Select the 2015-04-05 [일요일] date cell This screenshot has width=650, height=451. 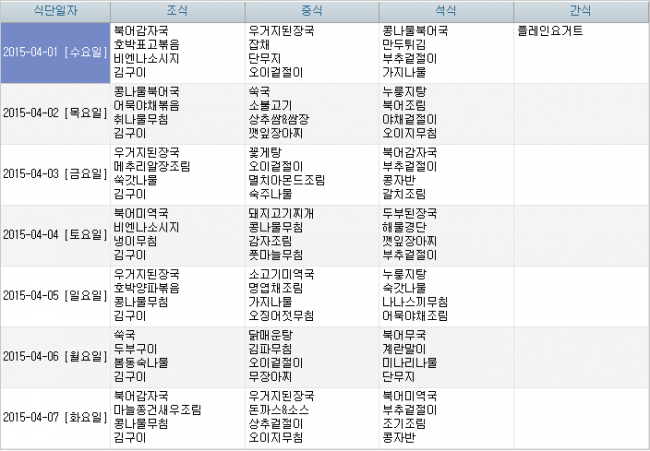(x=54, y=294)
